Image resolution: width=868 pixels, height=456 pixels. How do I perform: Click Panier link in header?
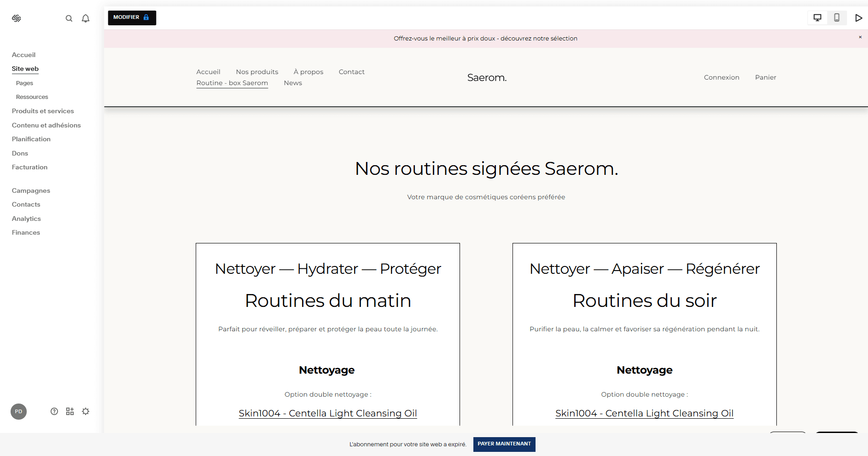click(x=765, y=77)
